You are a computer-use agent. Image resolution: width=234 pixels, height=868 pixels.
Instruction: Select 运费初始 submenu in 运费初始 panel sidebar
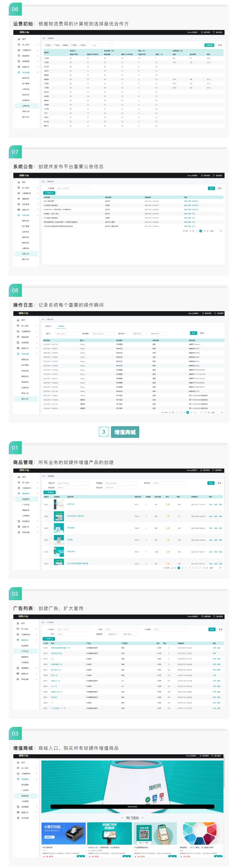tap(26, 106)
